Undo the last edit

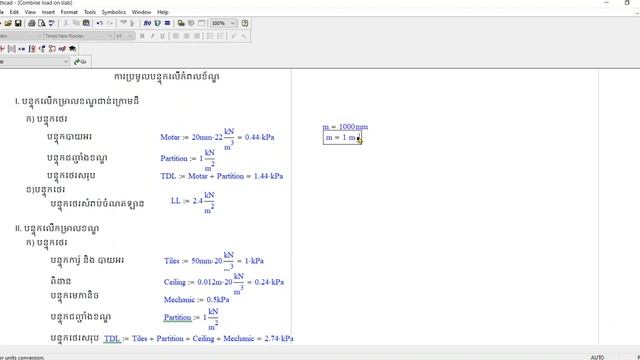[x=100, y=23]
